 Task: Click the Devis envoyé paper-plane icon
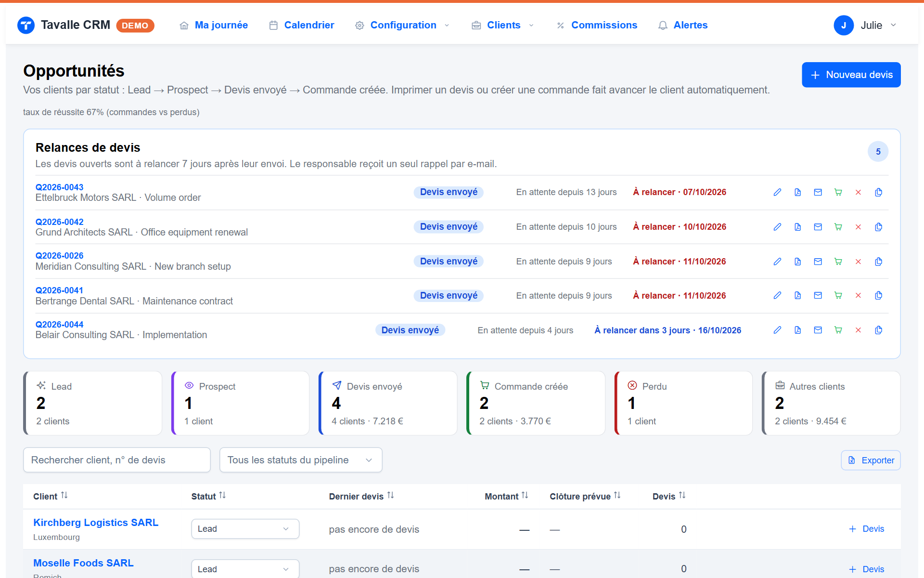(x=337, y=385)
